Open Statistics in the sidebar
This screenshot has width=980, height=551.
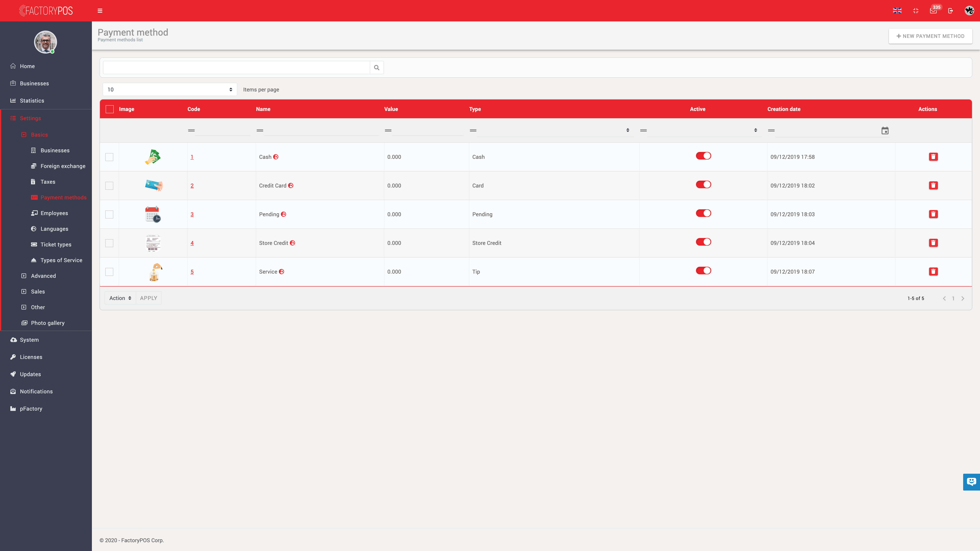[x=32, y=101]
